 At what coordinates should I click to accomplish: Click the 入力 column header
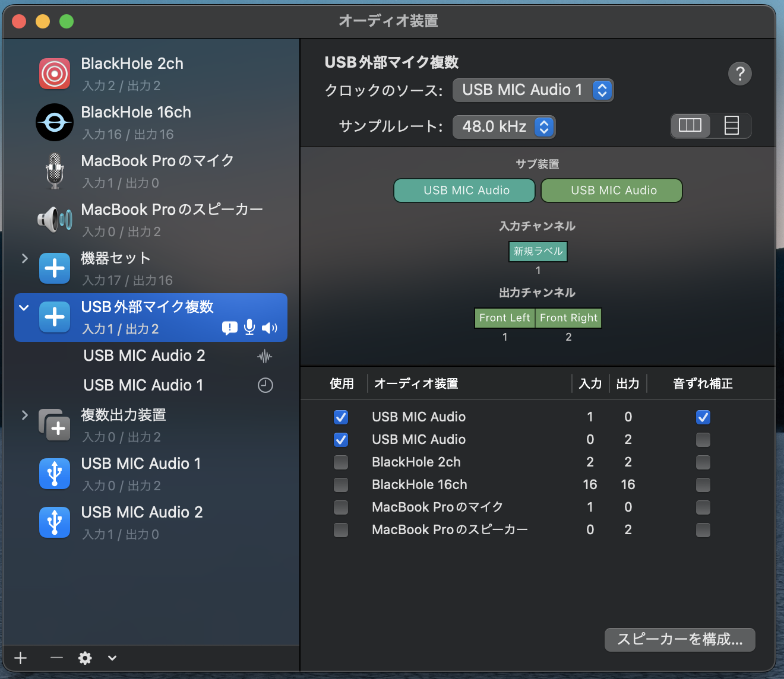[x=590, y=383]
